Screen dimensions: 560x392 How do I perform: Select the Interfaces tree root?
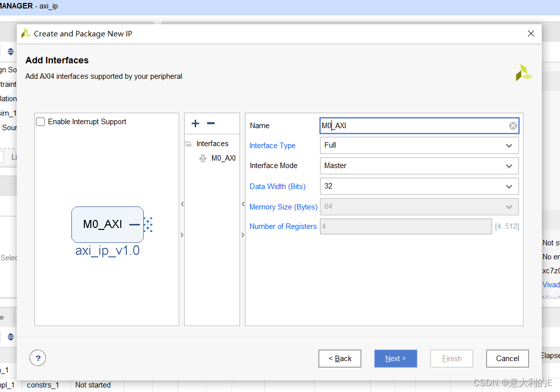213,144
